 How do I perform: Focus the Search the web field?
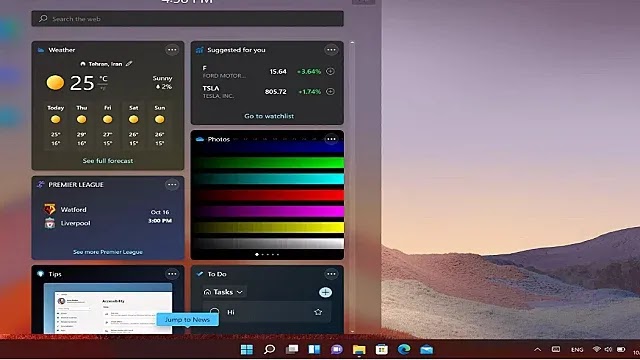pos(187,19)
